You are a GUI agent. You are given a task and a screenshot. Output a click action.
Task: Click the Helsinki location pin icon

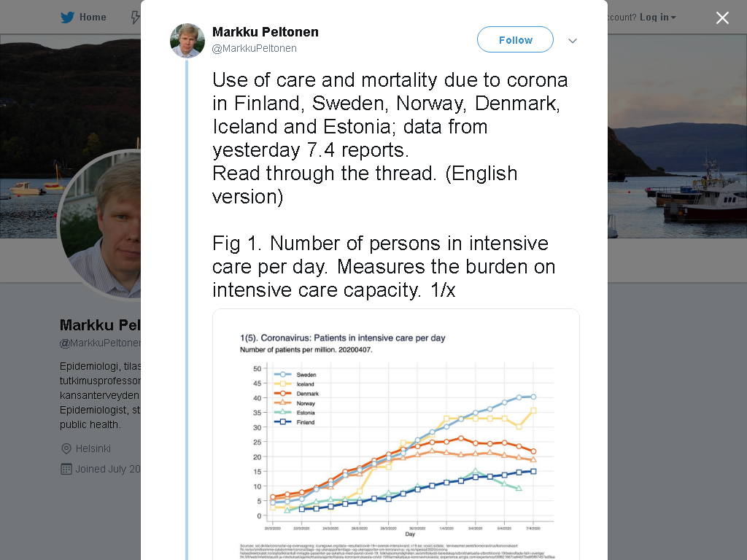(66, 448)
